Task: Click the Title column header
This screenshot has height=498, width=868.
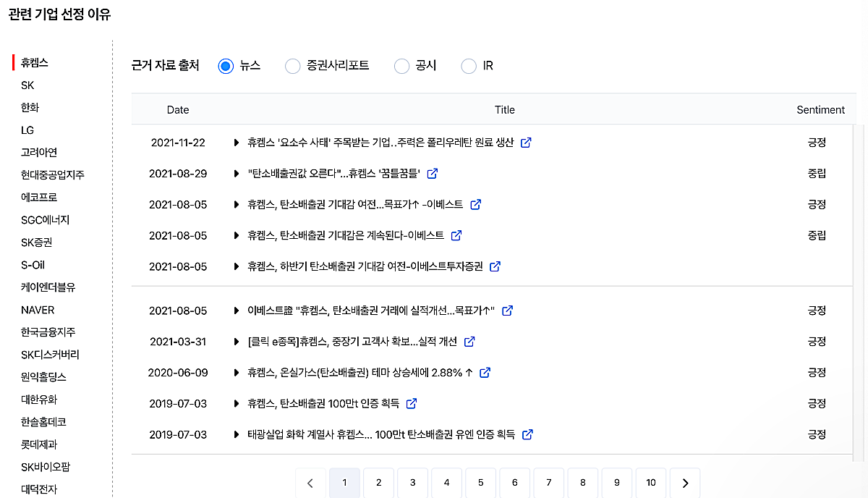Action: click(x=505, y=110)
